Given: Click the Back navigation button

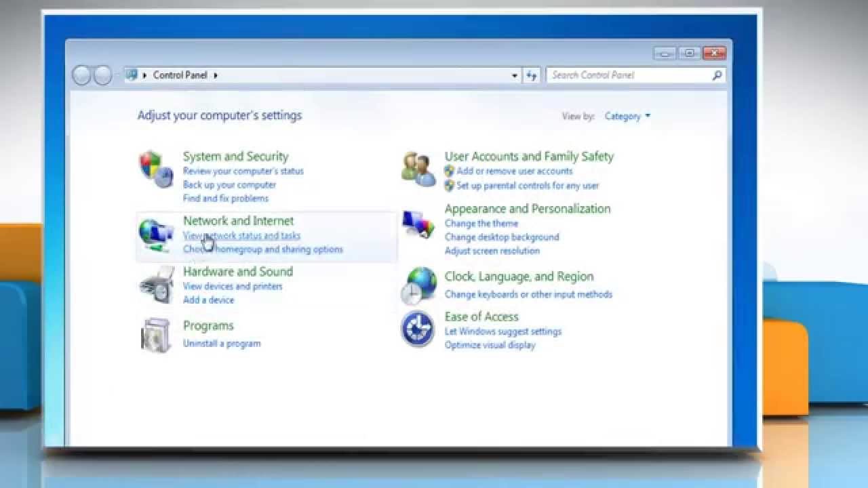Looking at the screenshot, I should click(x=81, y=75).
